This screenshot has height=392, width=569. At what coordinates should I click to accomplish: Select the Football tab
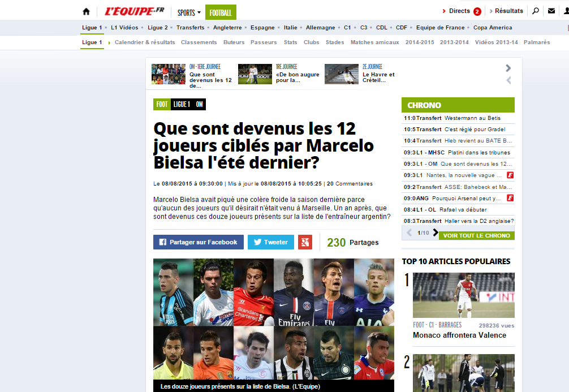click(x=221, y=12)
